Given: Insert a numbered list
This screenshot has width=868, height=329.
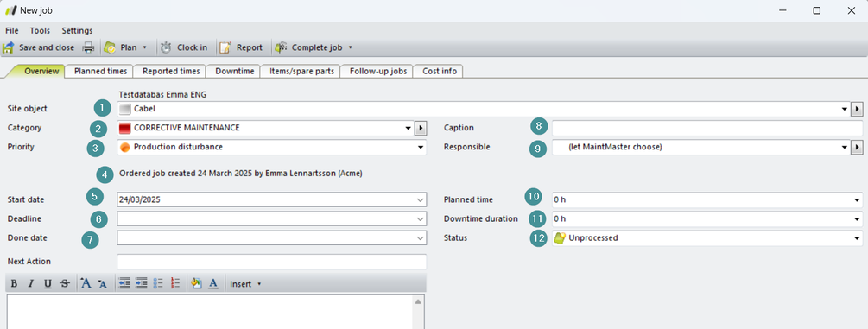Looking at the screenshot, I should pos(175,283).
